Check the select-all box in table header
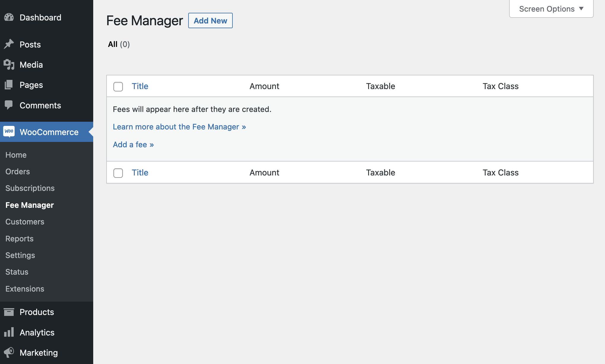Screen dimensions: 605x364 [x=118, y=86]
